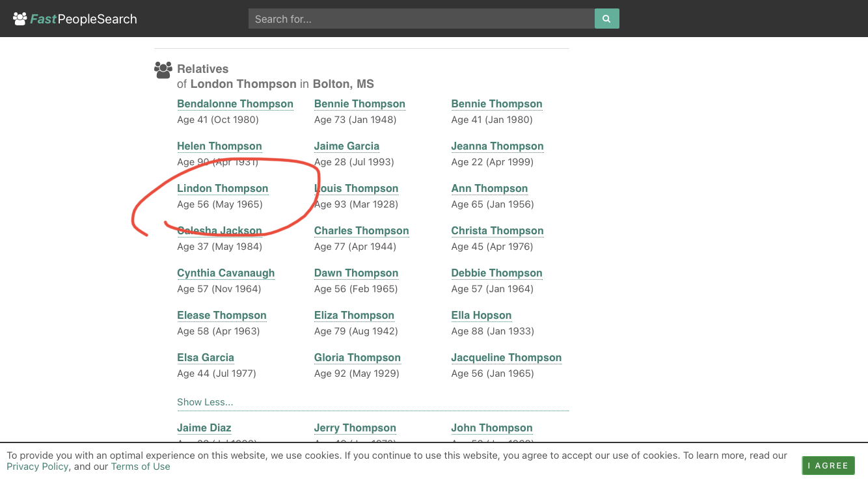Open Jerry Thompson's record

355,428
